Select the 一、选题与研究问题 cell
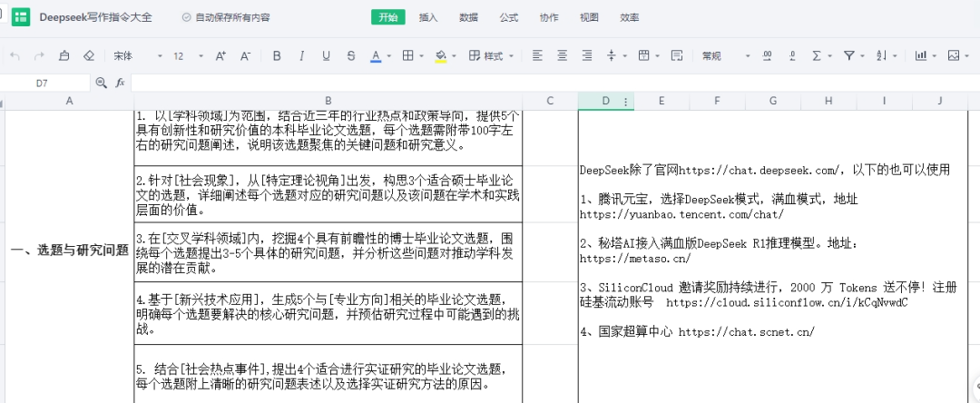The width and height of the screenshot is (980, 403). pyautogui.click(x=69, y=251)
